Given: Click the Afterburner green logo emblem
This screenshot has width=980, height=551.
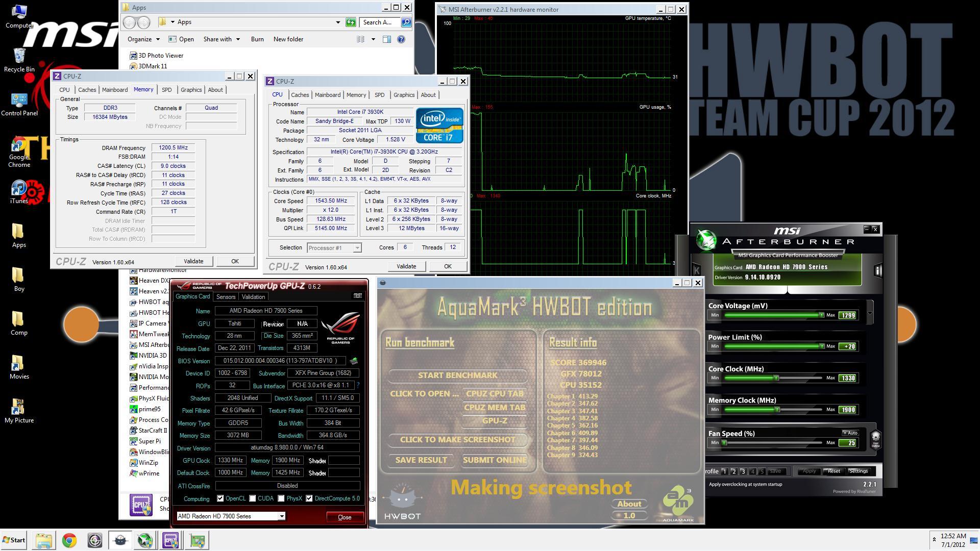Looking at the screenshot, I should 707,240.
